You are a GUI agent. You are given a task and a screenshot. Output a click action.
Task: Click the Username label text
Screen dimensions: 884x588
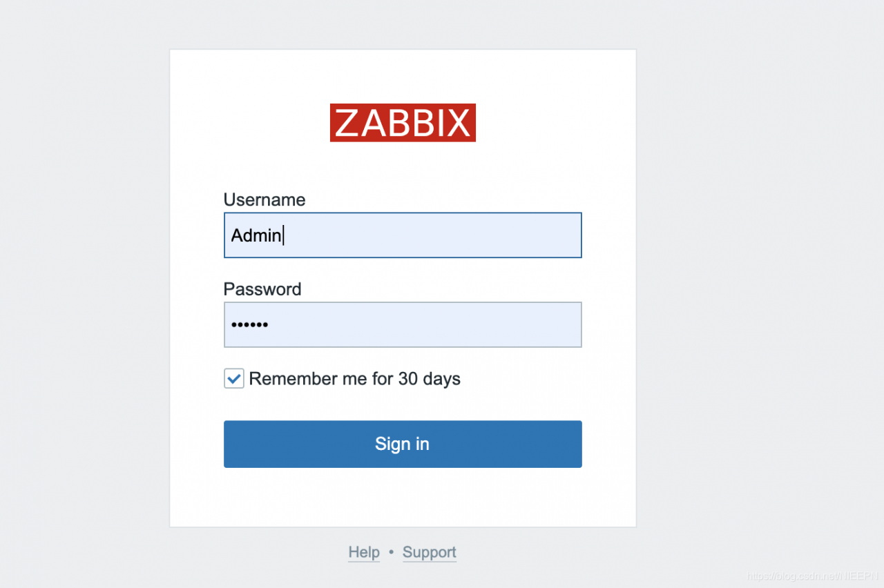coord(265,199)
